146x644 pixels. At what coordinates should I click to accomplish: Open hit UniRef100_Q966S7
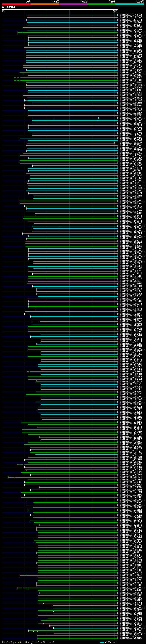(x=131, y=27)
